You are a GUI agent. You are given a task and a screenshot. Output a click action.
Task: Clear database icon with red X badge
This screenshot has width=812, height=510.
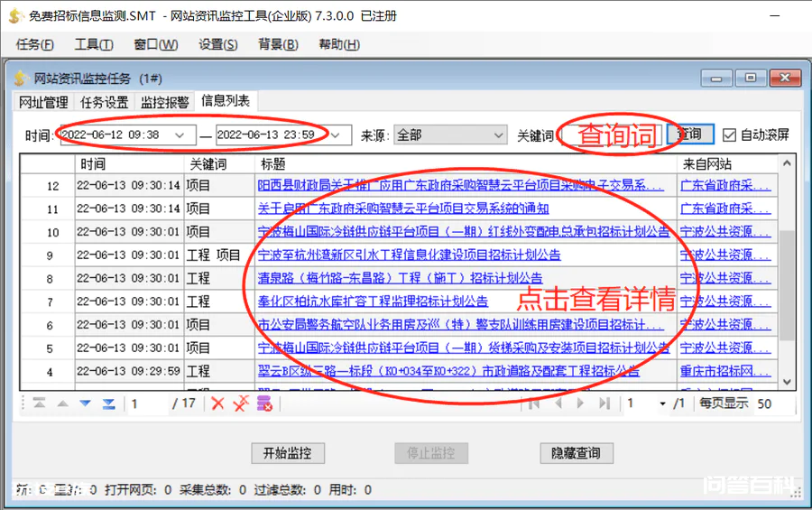(264, 403)
